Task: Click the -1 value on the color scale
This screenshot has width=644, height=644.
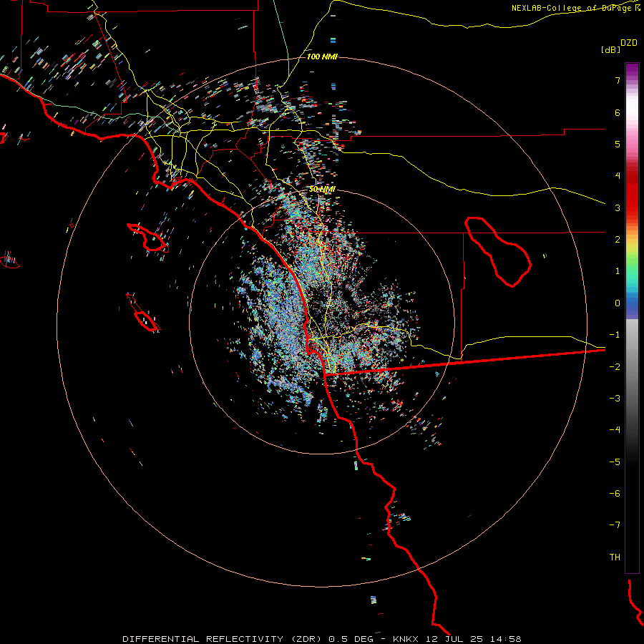Action: [x=615, y=335]
